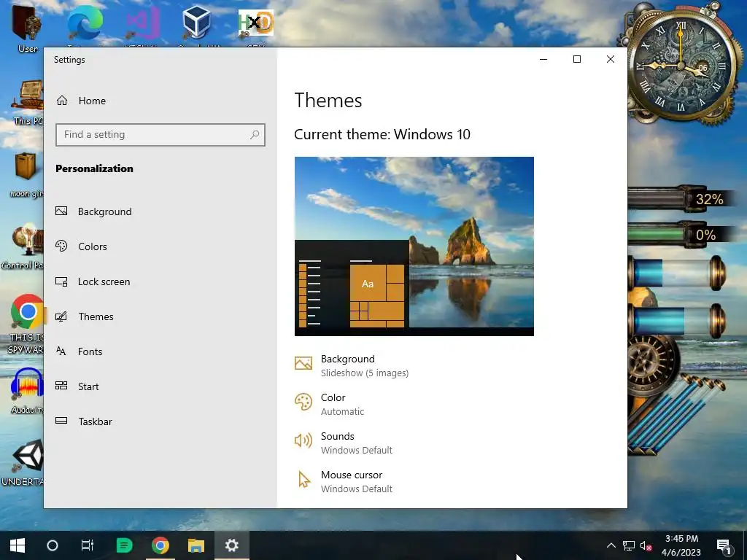Click the Background picture icon in sidebar
Image resolution: width=747 pixels, height=560 pixels.
[x=61, y=211]
